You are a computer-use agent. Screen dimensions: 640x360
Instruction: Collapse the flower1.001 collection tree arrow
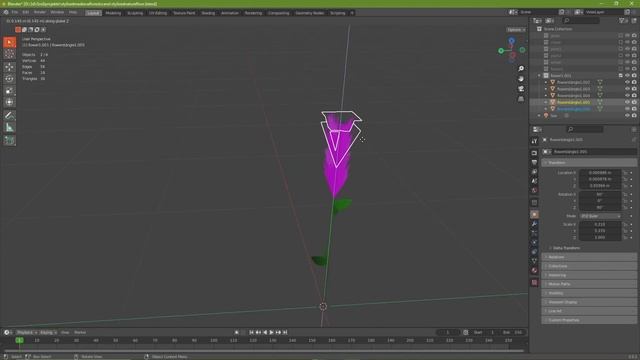click(540, 76)
